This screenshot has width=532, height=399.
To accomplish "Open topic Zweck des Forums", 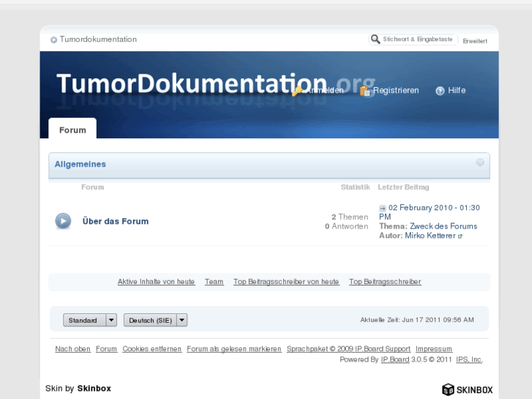I will coord(443,226).
